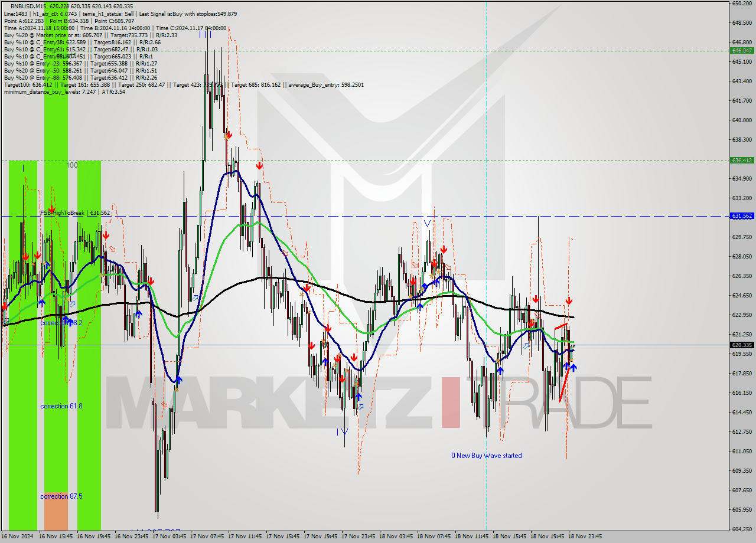This screenshot has height=543, width=756.
Task: Select the green 636.412 price tag
Action: point(742,161)
